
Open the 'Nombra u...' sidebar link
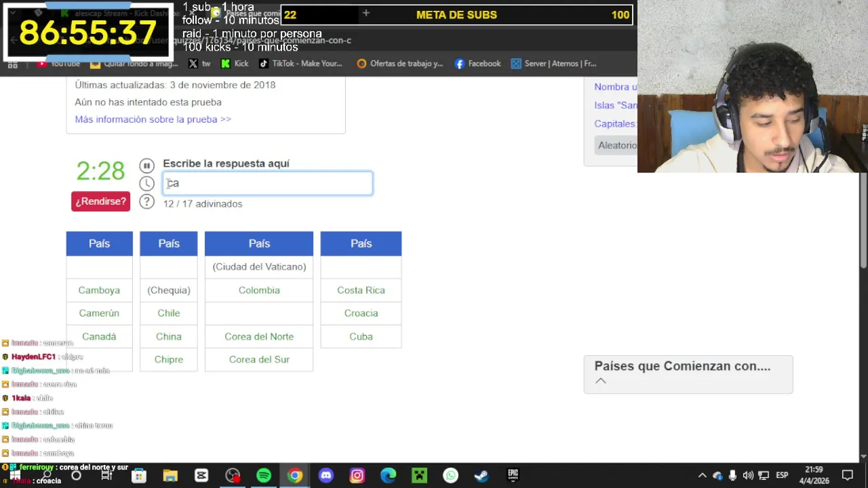click(x=616, y=87)
